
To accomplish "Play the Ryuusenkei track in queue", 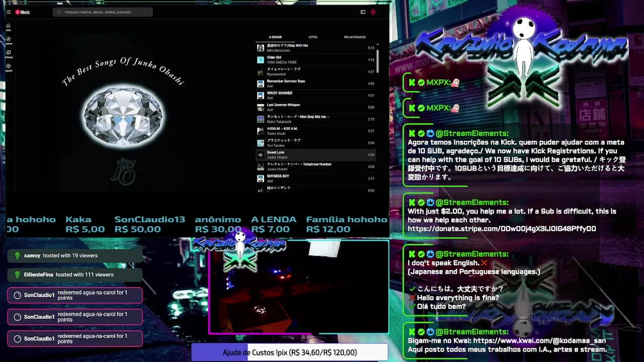I will (x=315, y=71).
